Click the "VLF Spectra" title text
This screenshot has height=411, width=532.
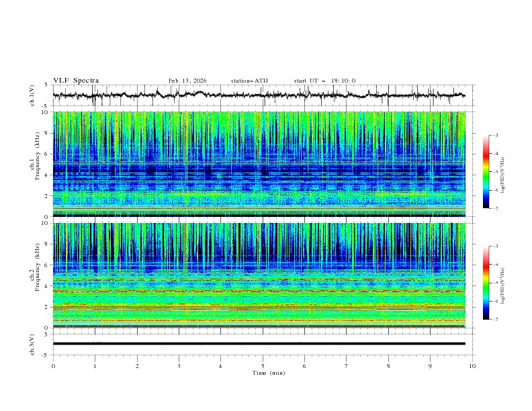coord(76,81)
